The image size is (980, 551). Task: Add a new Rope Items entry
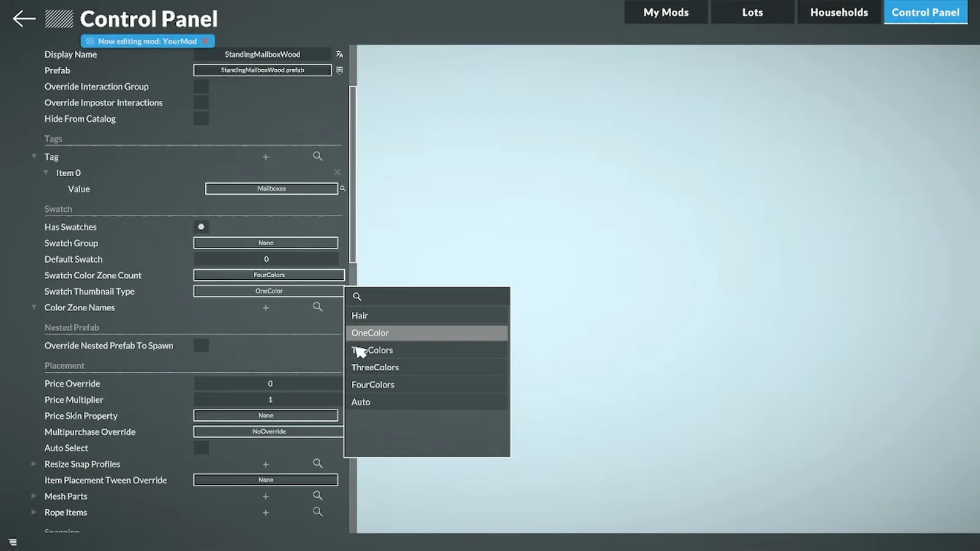coord(266,512)
